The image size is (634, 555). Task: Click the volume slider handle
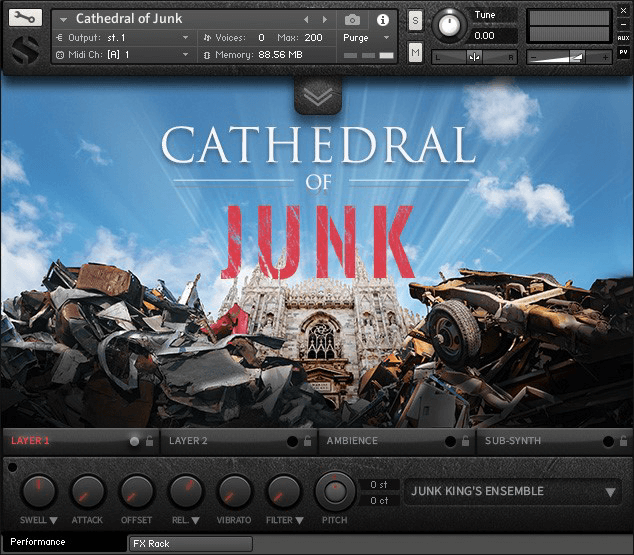[x=577, y=57]
